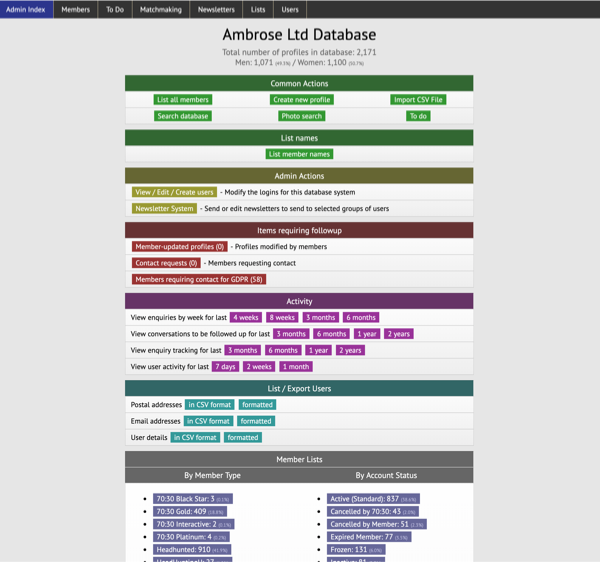Open the Lists tab
The height and width of the screenshot is (562, 600).
coord(258,10)
